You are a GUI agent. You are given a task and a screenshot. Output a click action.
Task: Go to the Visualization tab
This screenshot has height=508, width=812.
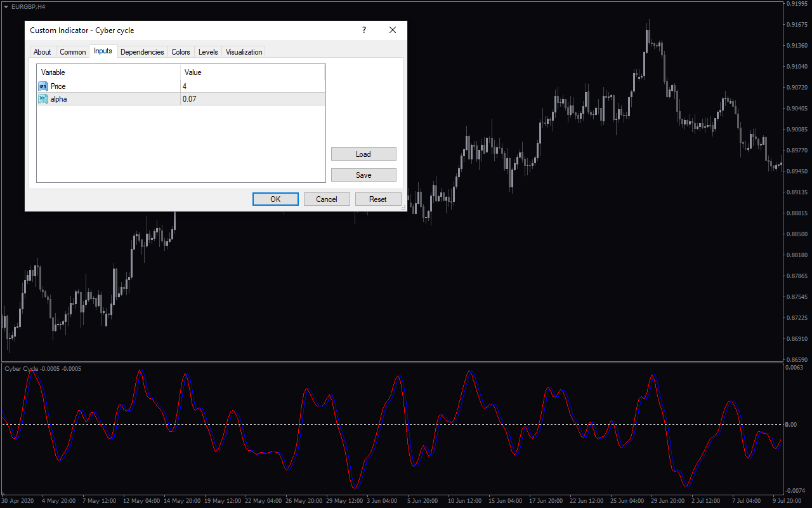244,52
